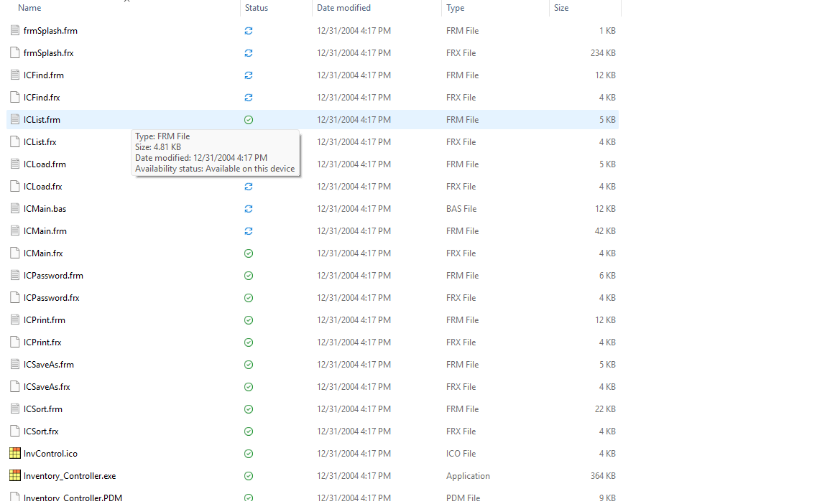The width and height of the screenshot is (830, 504).
Task: Select the ICSaveAs.frm file
Action: (48, 365)
